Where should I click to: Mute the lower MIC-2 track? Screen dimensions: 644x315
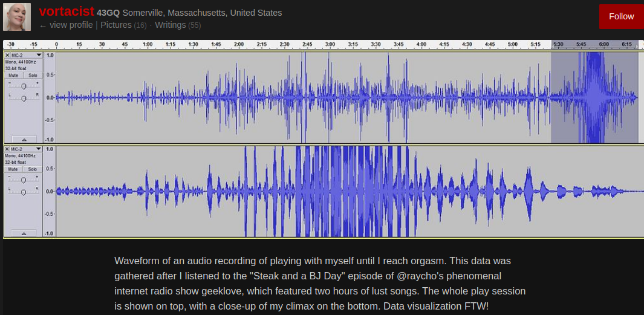tap(13, 169)
